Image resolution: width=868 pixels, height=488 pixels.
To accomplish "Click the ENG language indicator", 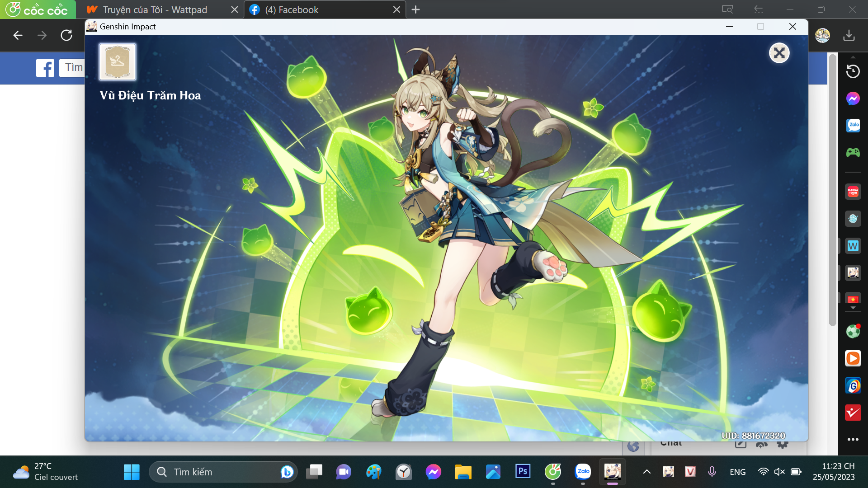I will tap(737, 472).
